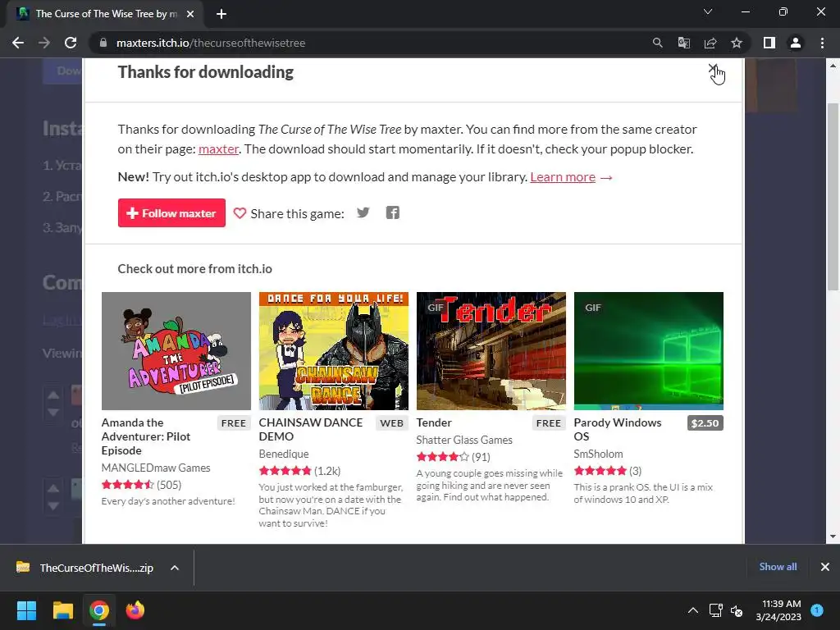Go forward in browser history
840x630 pixels.
click(44, 43)
